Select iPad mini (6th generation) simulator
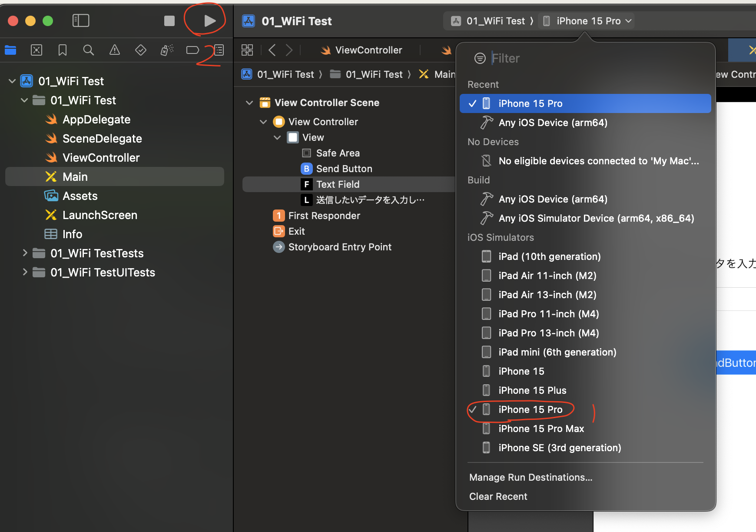This screenshot has width=756, height=532. point(557,352)
